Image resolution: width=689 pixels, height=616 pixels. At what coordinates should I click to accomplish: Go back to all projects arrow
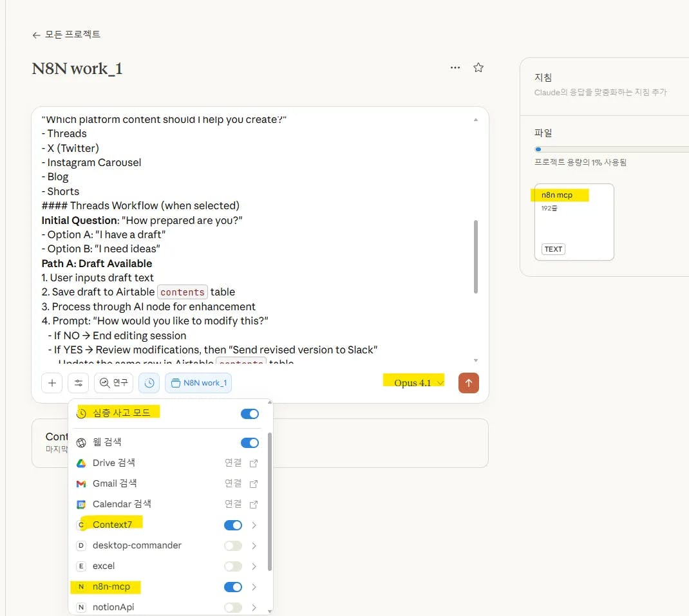click(x=37, y=35)
